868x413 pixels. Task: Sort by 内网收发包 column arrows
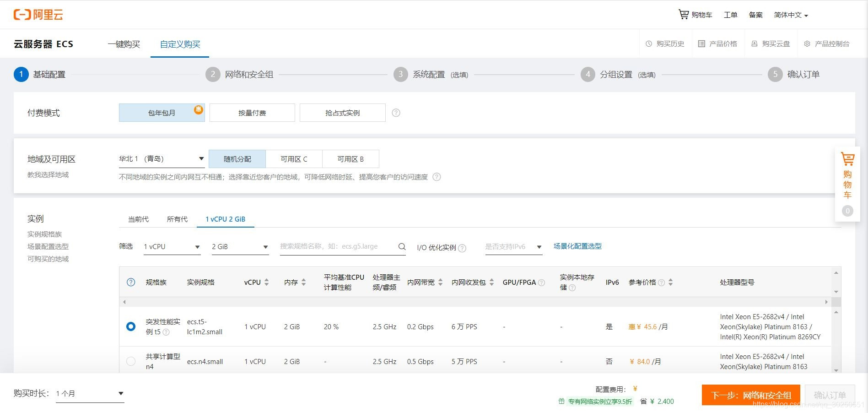[x=491, y=283]
